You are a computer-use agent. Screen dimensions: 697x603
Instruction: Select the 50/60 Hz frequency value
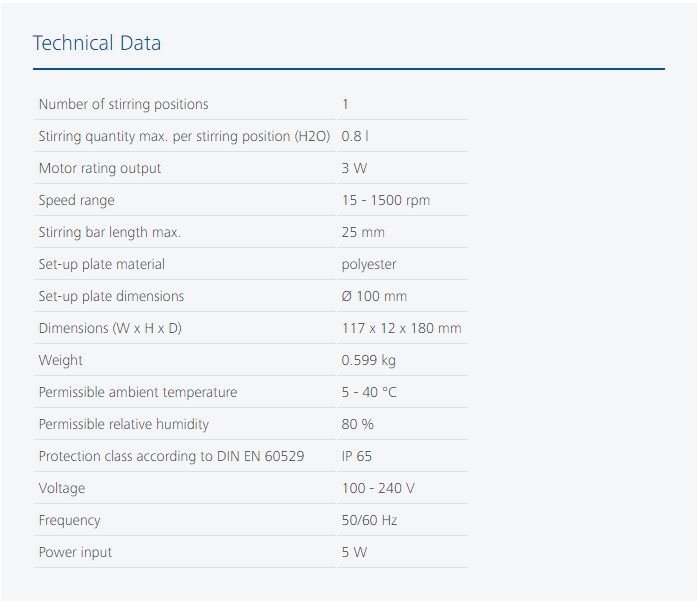tap(369, 520)
